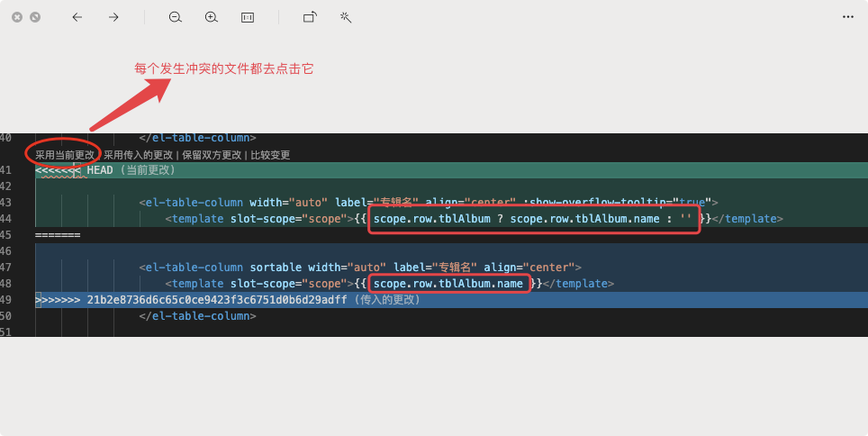Zoom out of the image

pos(175,17)
